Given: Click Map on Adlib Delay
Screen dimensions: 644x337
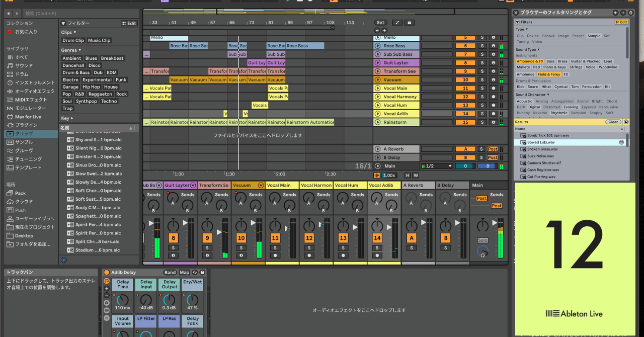Looking at the screenshot, I should [x=184, y=273].
